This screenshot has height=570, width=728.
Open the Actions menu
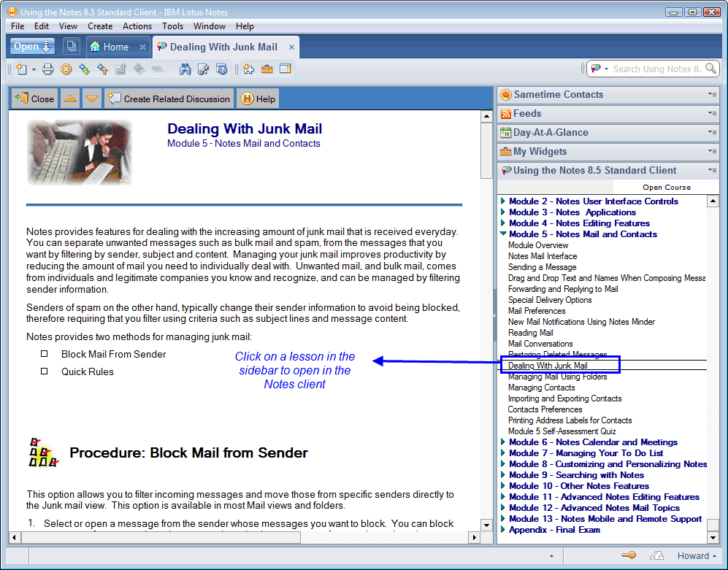[x=137, y=26]
